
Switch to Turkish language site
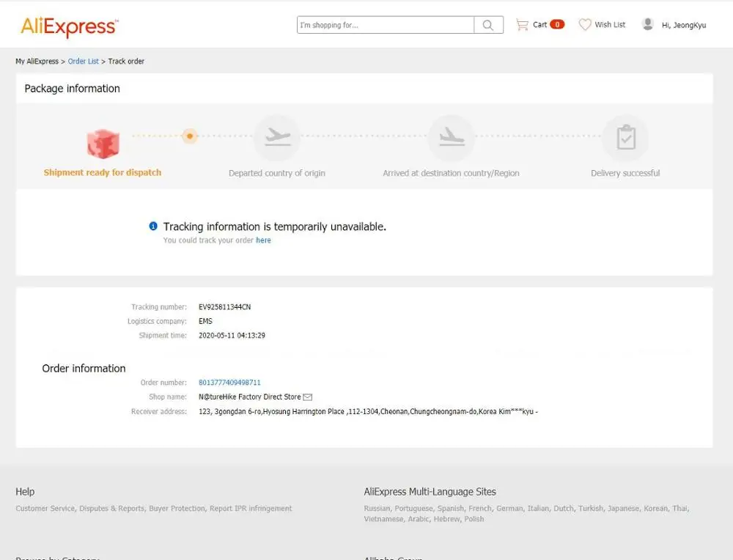pyautogui.click(x=590, y=508)
